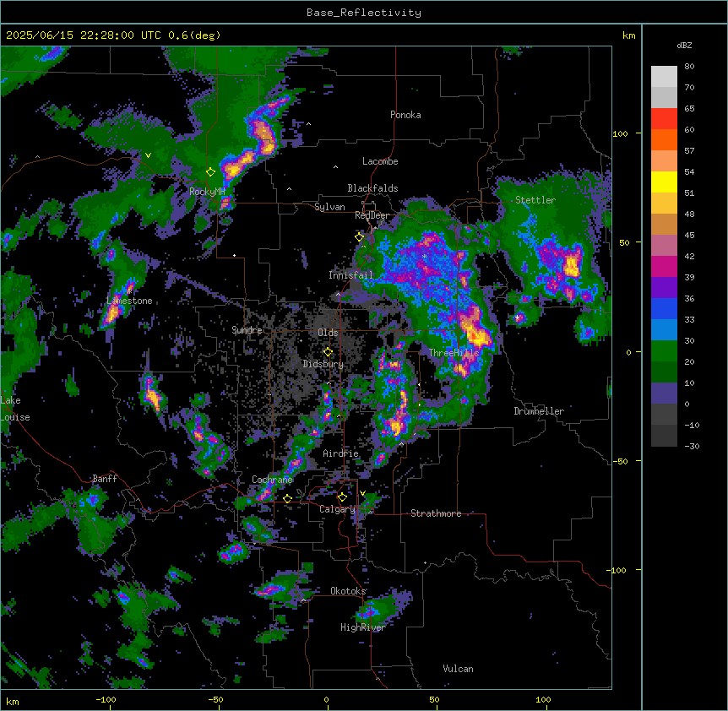The width and height of the screenshot is (728, 711).
Task: Click the 100 tick label on right axis
Action: pos(620,133)
